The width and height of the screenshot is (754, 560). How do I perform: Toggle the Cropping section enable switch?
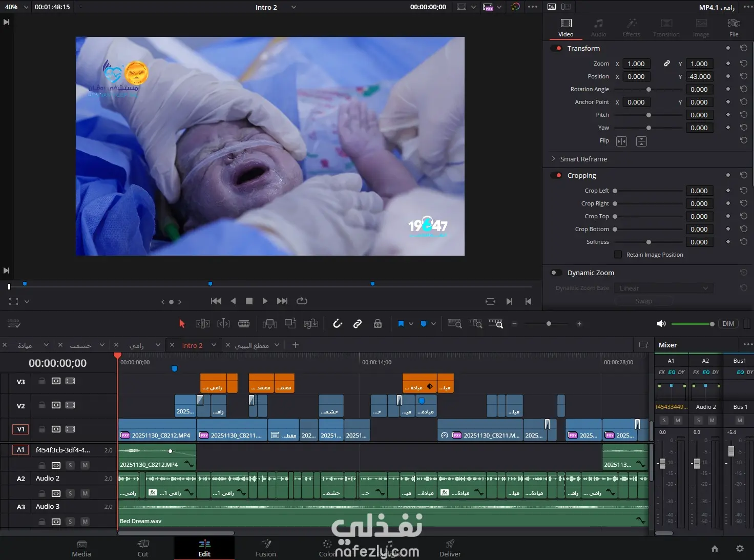click(x=557, y=175)
